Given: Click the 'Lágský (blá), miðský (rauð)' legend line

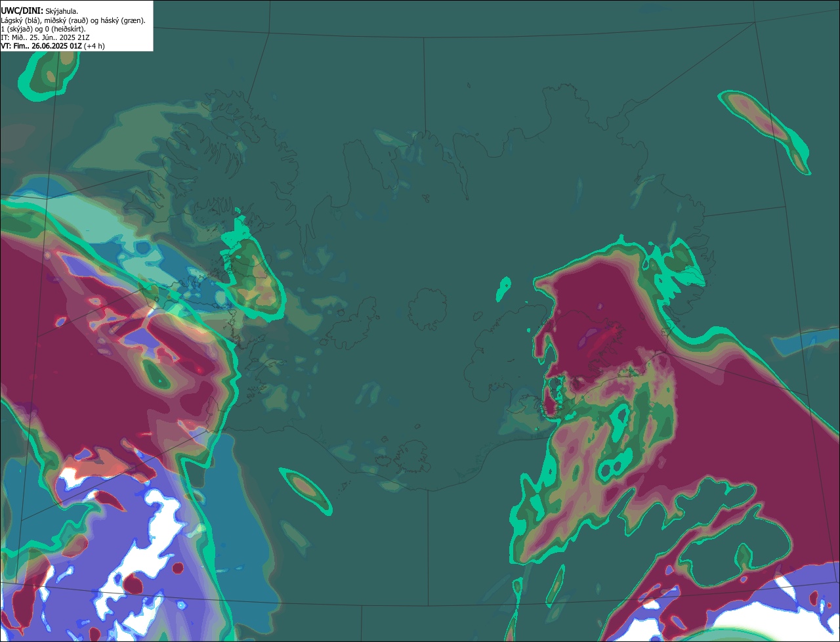Looking at the screenshot, I should click(73, 20).
